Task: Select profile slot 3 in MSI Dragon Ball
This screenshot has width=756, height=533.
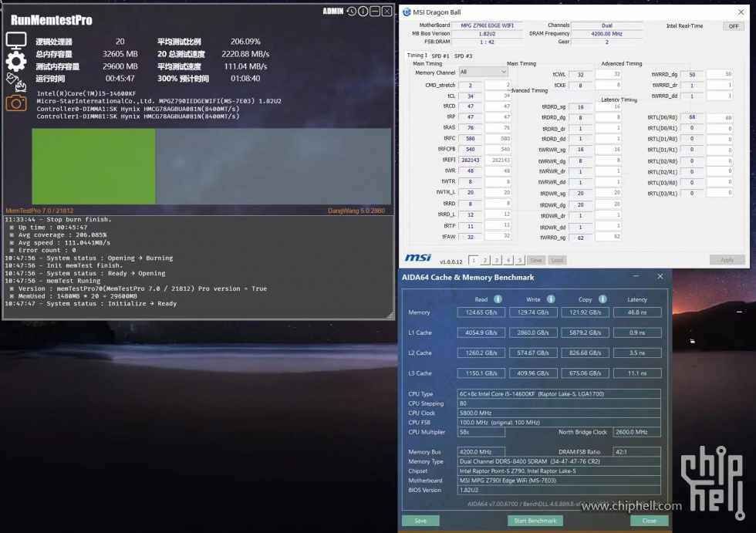Action: (497, 260)
